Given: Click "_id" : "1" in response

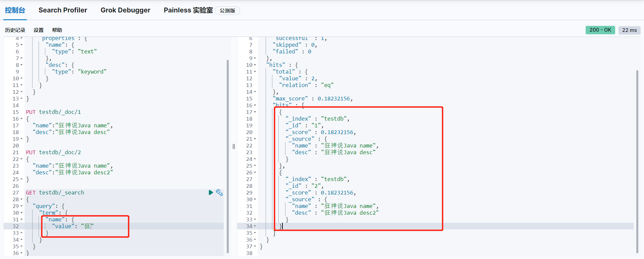Looking at the screenshot, I should 305,125.
